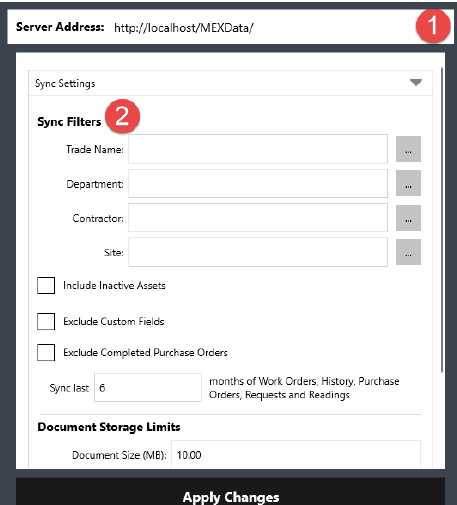Click the Include Inactive Assets label text

coord(114,285)
